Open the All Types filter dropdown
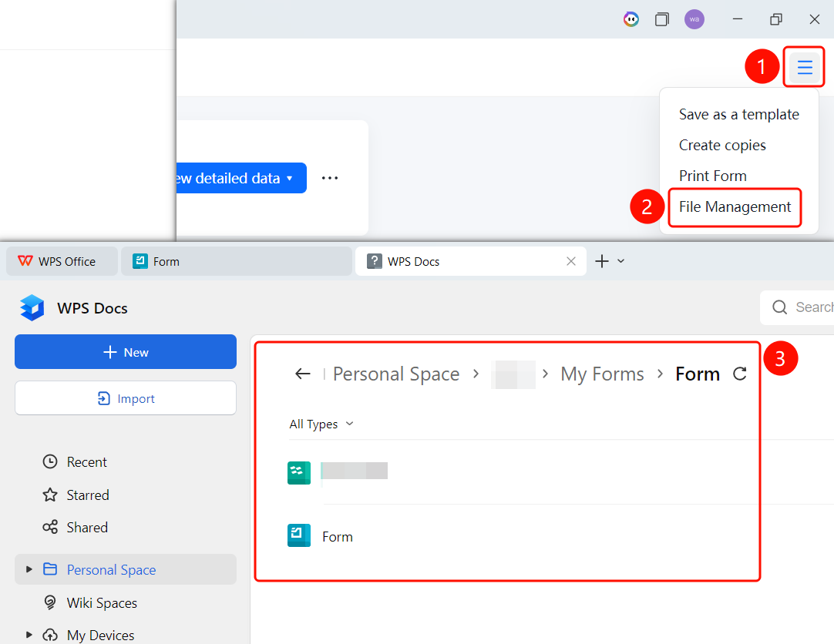834x644 pixels. click(321, 424)
